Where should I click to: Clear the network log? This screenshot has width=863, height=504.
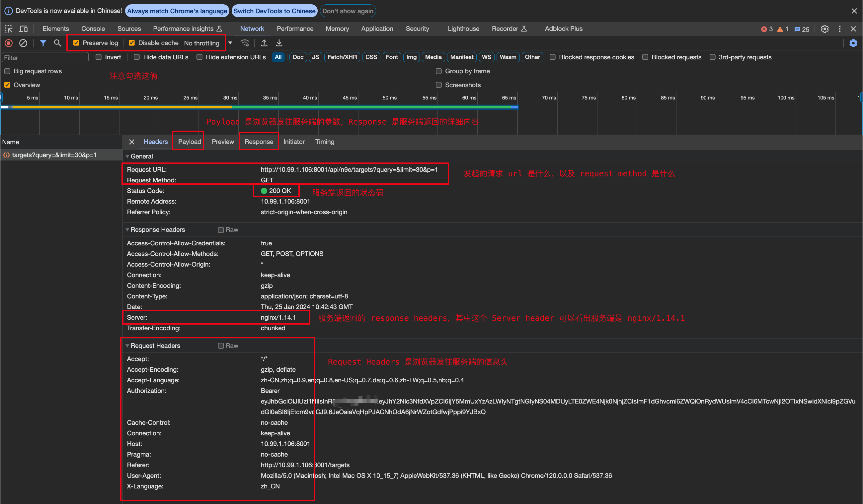pyautogui.click(x=23, y=43)
